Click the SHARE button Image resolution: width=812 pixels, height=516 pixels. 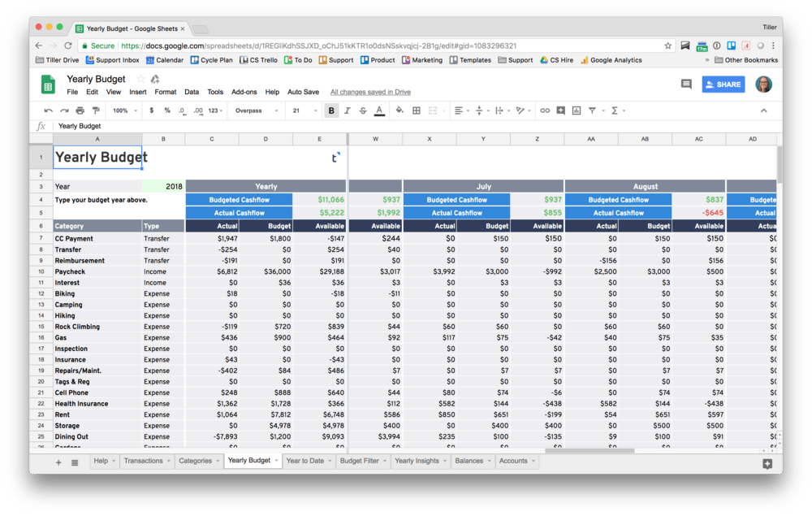point(723,85)
